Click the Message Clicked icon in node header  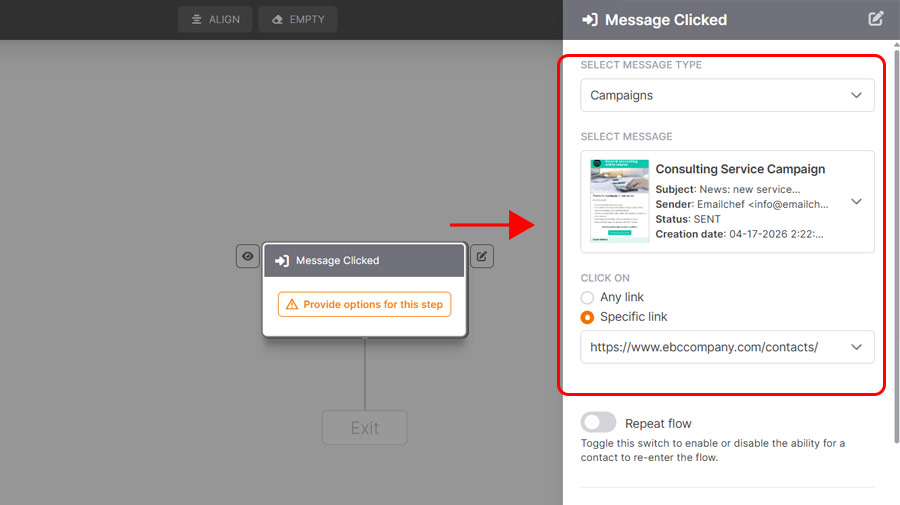click(282, 261)
